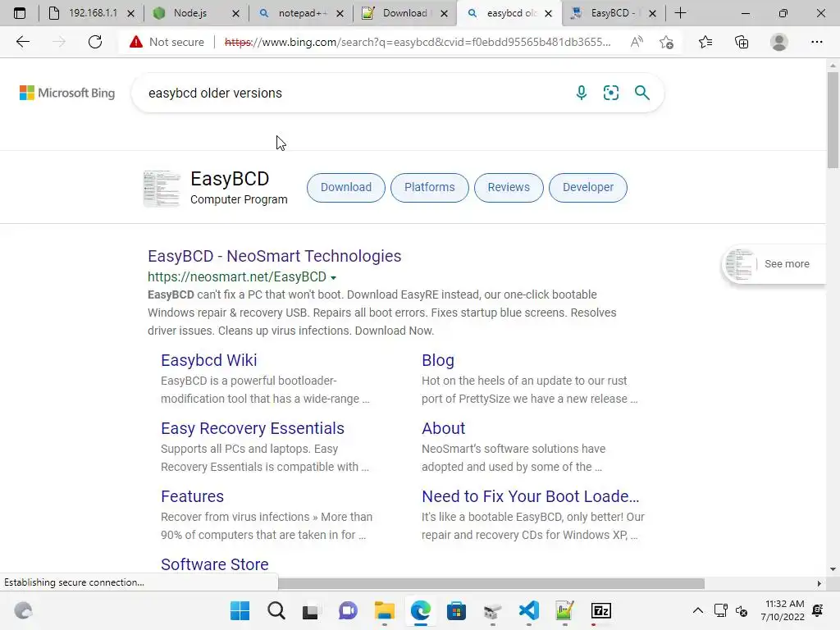Switch to the Download tab

(x=405, y=13)
